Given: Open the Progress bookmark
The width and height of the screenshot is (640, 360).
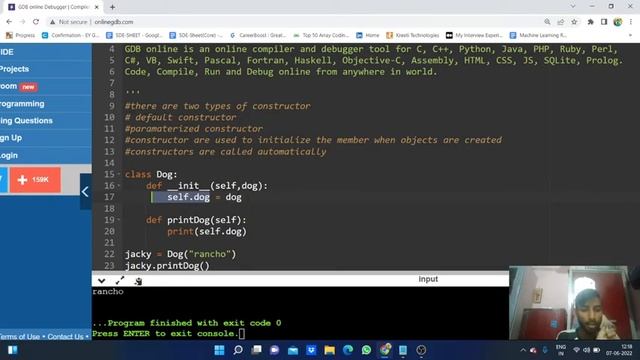Looking at the screenshot, I should 20,36.
